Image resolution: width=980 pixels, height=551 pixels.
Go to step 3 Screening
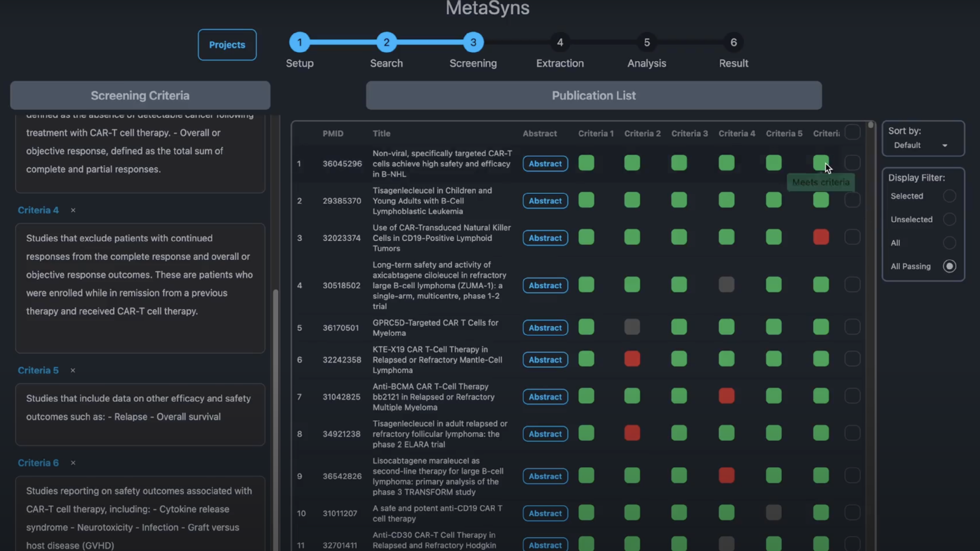pyautogui.click(x=473, y=42)
